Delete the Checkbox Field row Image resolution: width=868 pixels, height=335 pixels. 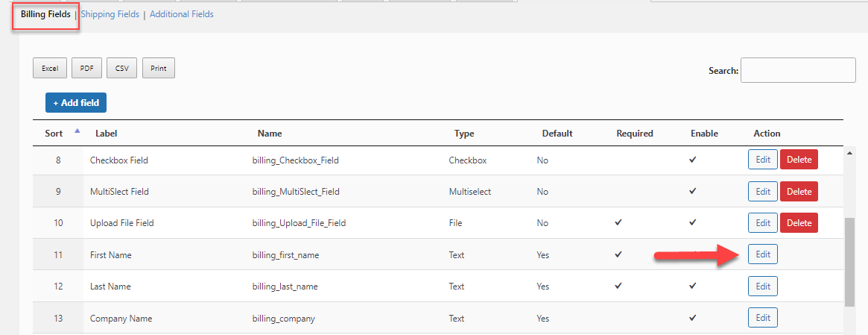pyautogui.click(x=799, y=160)
